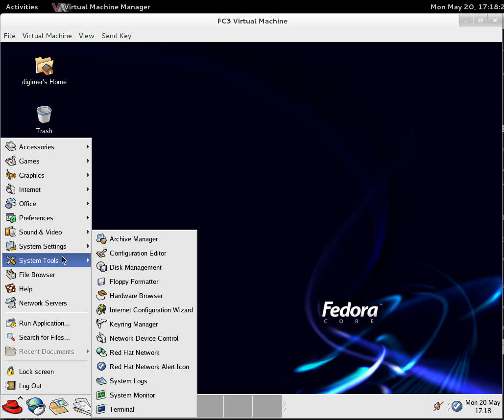This screenshot has height=420, width=504.
Task: Click the guest panel clock showing Mon 20 May
Action: click(482, 406)
